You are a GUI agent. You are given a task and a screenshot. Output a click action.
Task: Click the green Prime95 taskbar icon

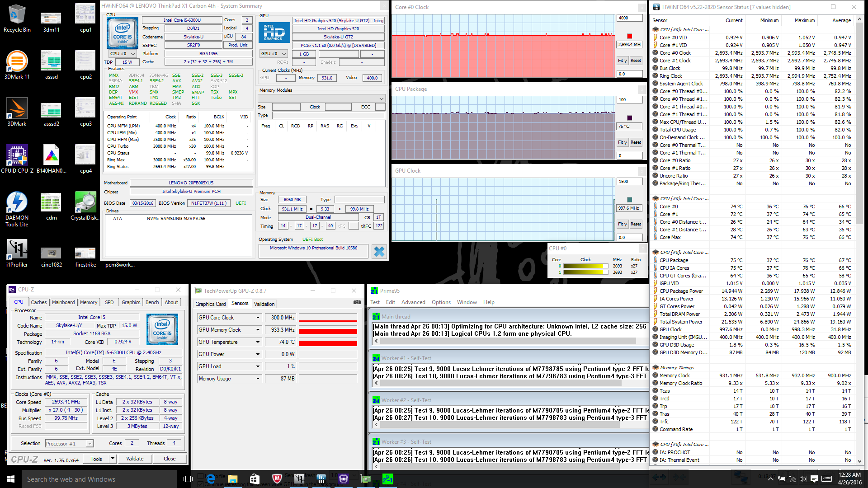[x=387, y=479]
